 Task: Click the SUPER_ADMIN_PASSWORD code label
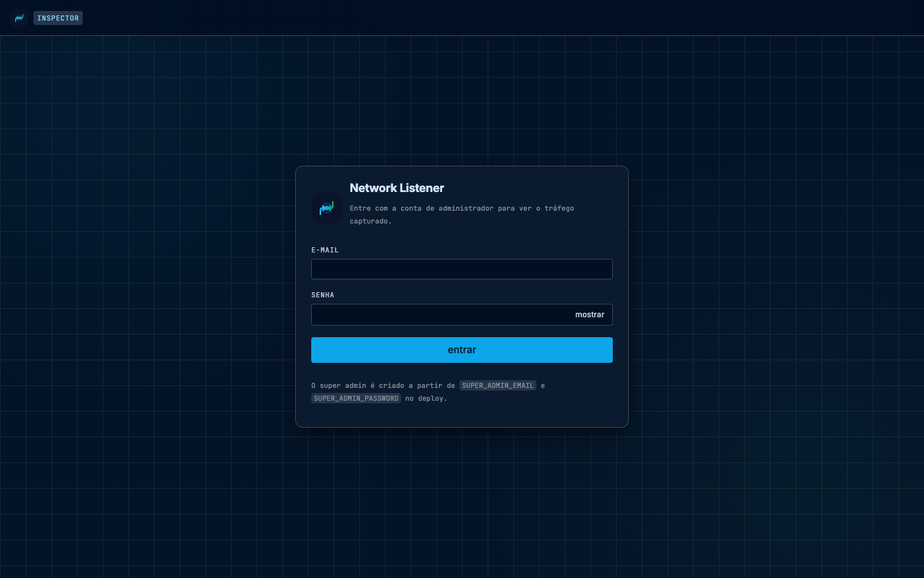356,398
